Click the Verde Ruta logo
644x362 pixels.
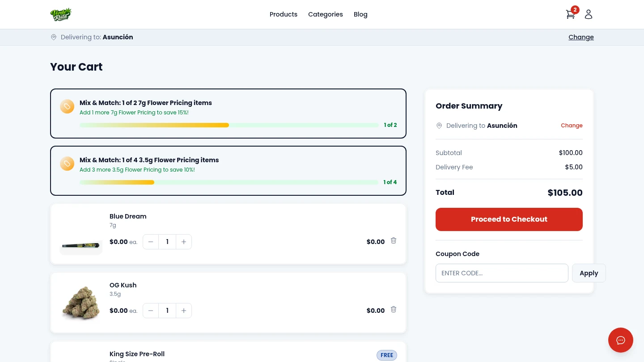pos(61,14)
